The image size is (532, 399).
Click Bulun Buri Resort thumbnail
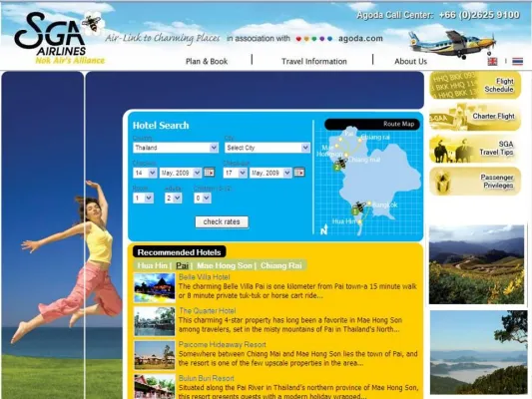click(x=155, y=386)
